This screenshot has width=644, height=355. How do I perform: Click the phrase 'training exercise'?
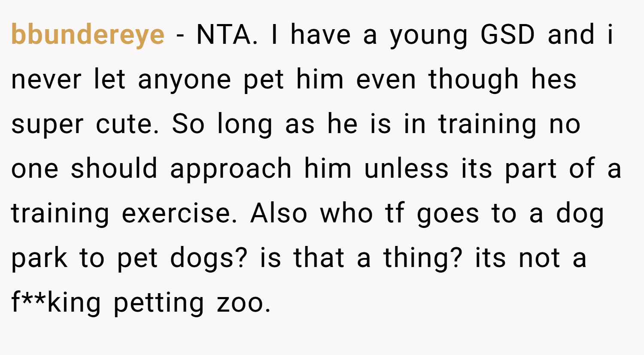[x=124, y=213]
